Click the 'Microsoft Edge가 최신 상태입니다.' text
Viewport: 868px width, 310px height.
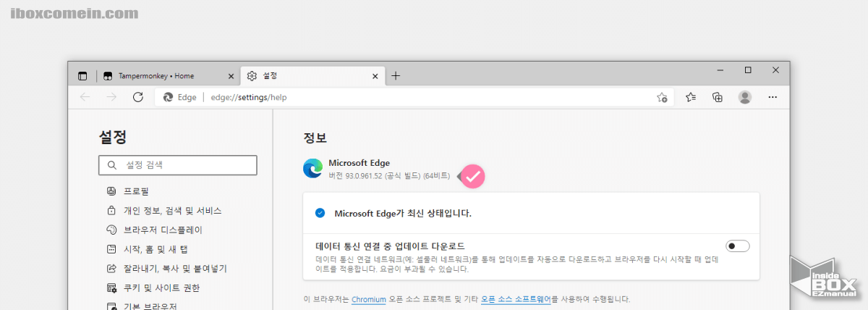coord(403,213)
